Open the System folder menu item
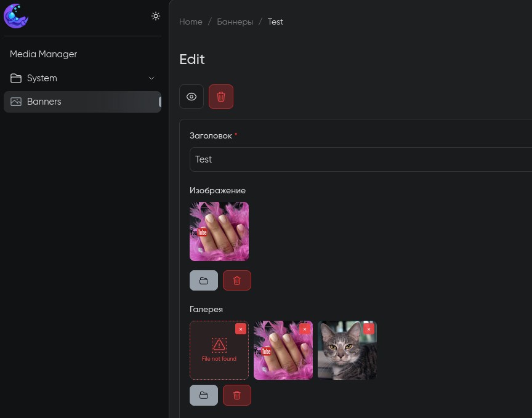This screenshot has width=532, height=418. (x=83, y=78)
